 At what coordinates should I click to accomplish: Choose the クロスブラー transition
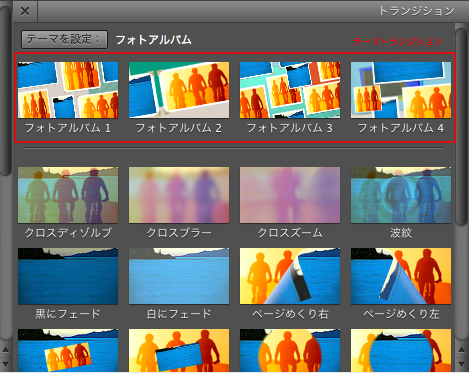click(x=179, y=195)
